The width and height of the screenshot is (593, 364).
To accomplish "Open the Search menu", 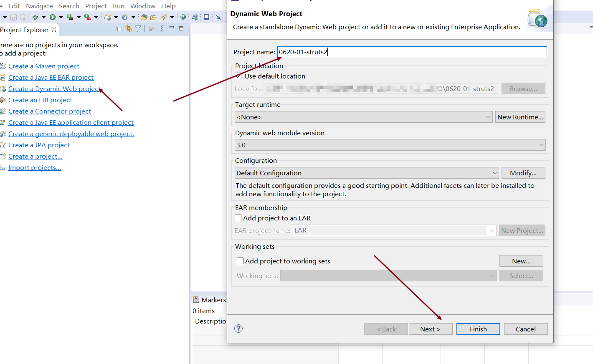I will (x=69, y=6).
